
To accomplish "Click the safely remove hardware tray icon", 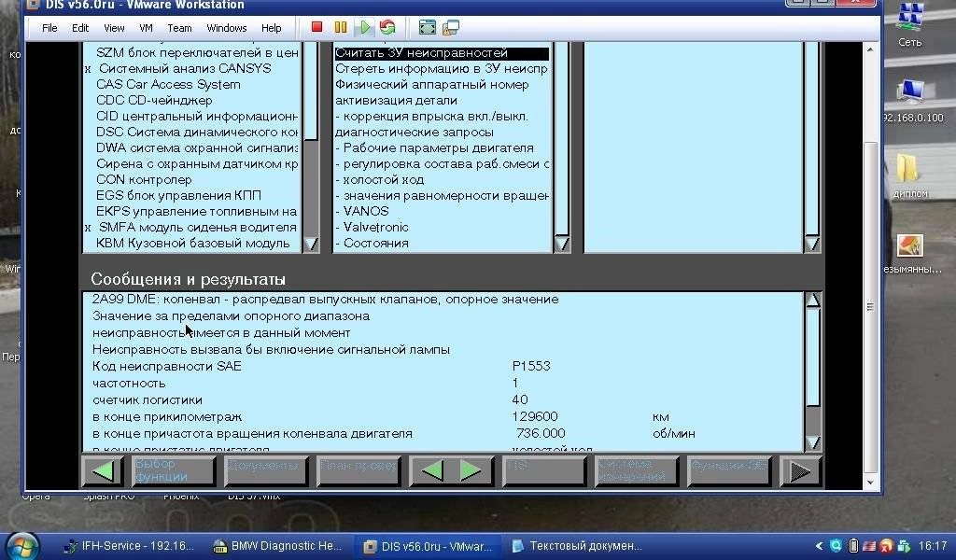I will (x=904, y=546).
